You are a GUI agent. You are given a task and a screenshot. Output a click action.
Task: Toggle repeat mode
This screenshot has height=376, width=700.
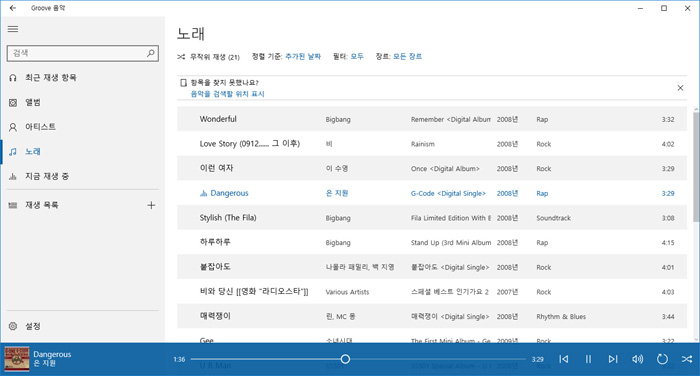(662, 359)
